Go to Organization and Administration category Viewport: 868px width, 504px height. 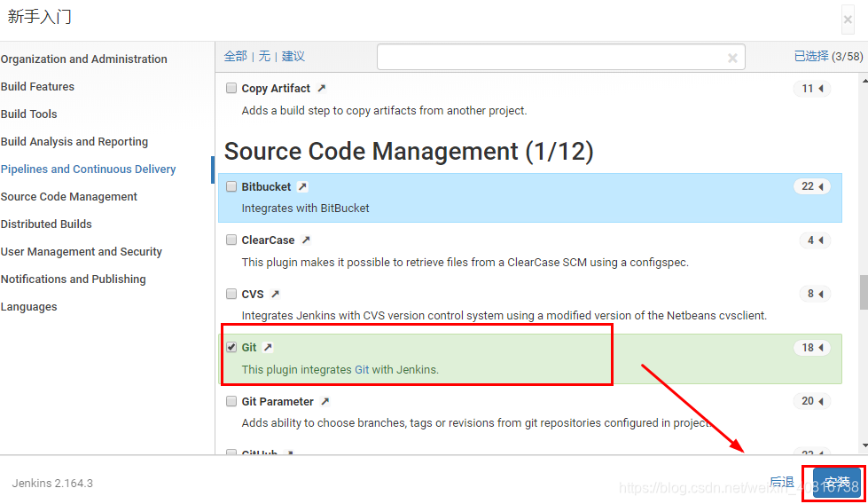(x=83, y=59)
